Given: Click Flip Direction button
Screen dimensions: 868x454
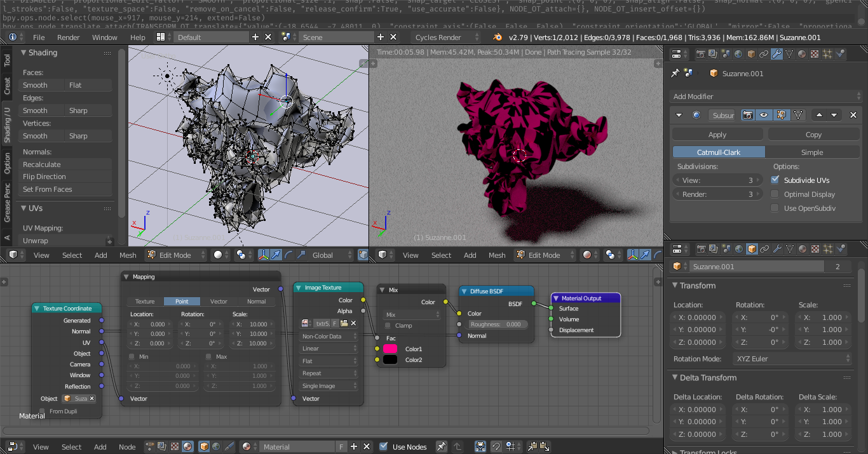Looking at the screenshot, I should click(x=66, y=177).
